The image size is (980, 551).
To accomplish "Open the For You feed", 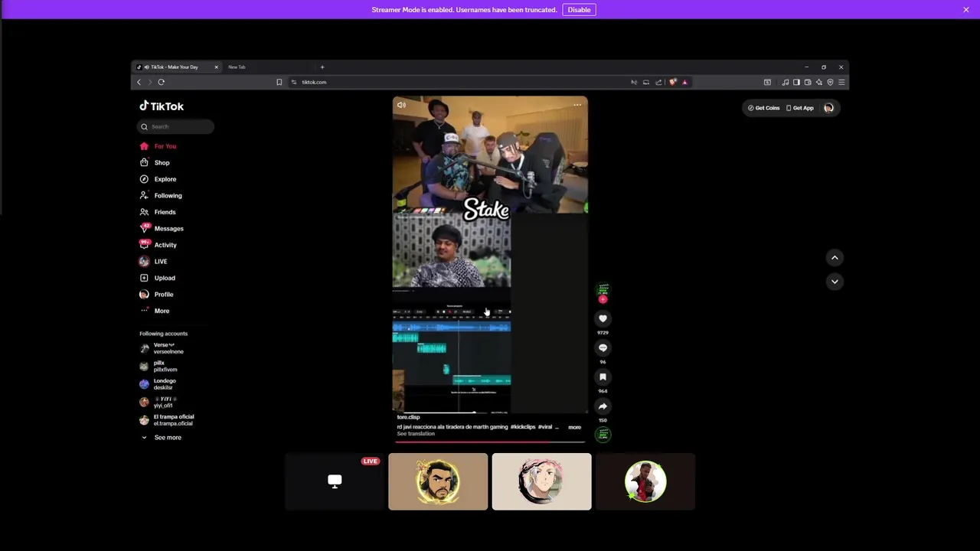I will [158, 146].
